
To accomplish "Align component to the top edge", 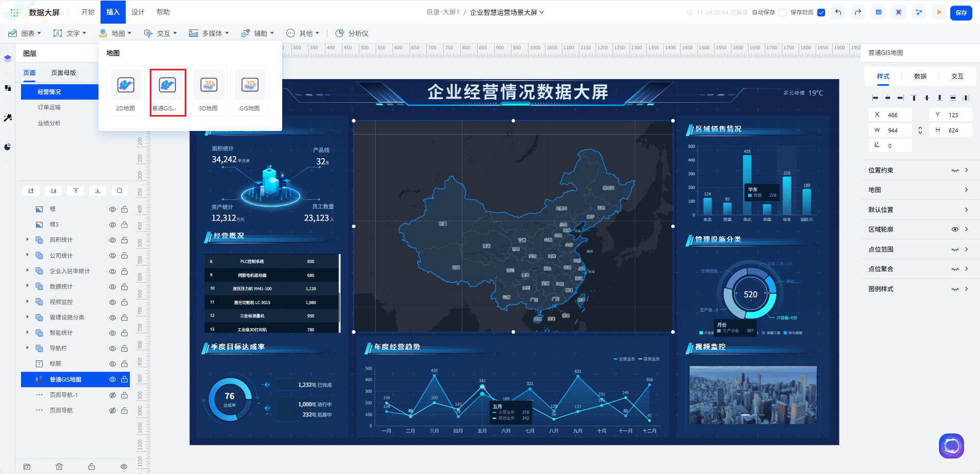I will click(914, 98).
